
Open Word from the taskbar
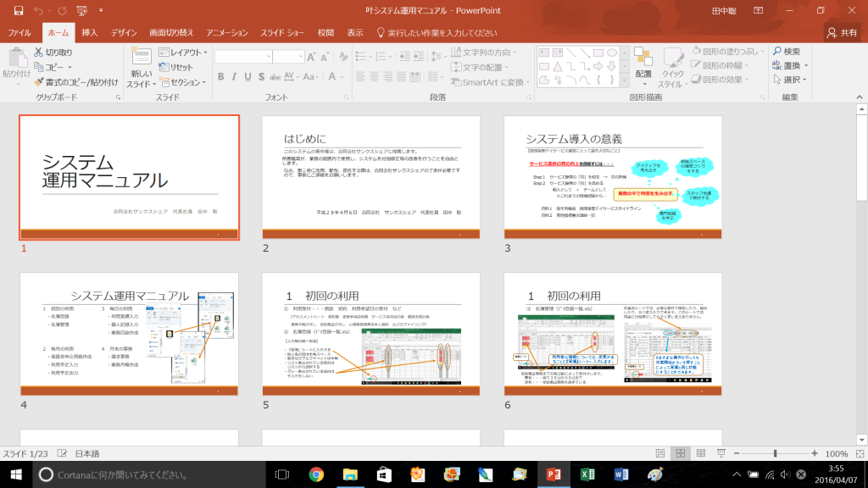click(x=621, y=474)
